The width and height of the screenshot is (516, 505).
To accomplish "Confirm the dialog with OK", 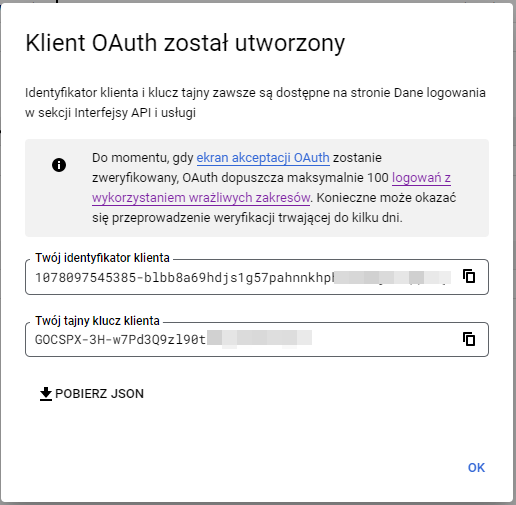I will pyautogui.click(x=476, y=468).
